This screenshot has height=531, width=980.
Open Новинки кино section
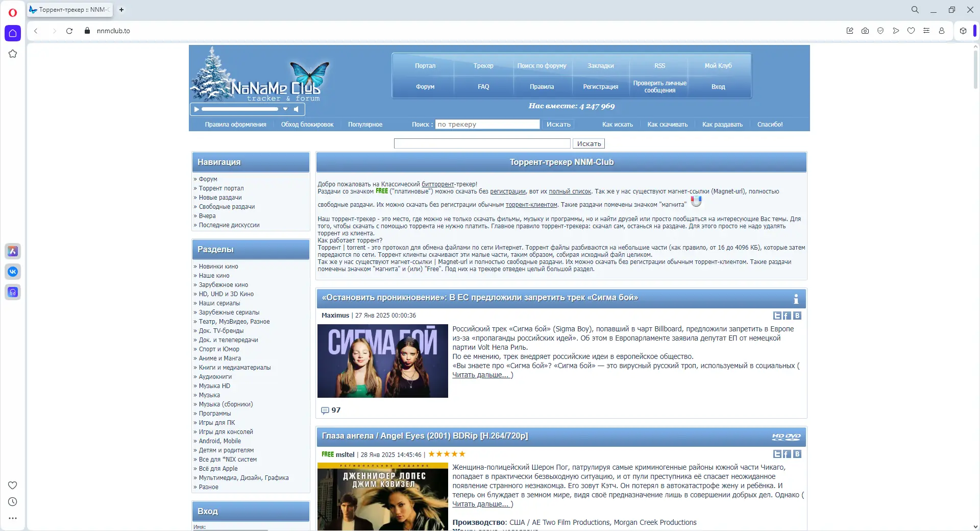[x=218, y=267]
